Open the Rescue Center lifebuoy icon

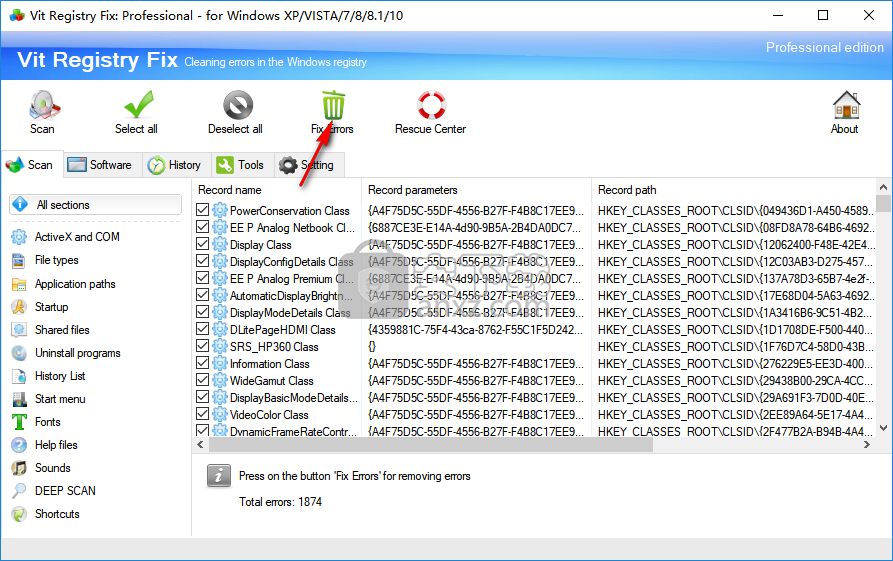[x=431, y=105]
